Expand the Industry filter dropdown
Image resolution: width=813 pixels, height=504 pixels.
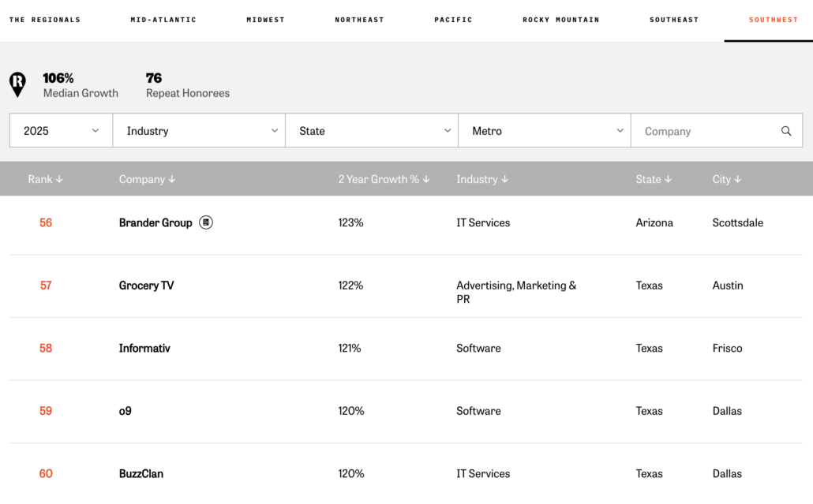[x=199, y=130]
